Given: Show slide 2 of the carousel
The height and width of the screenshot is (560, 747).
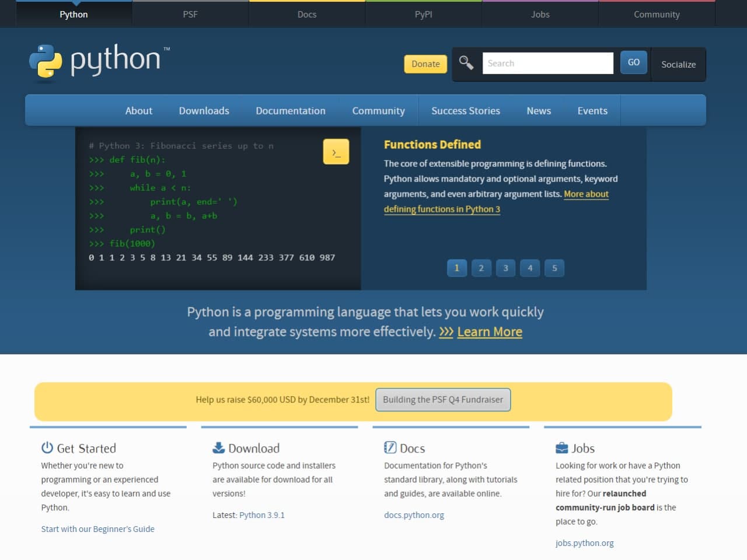Looking at the screenshot, I should point(481,268).
